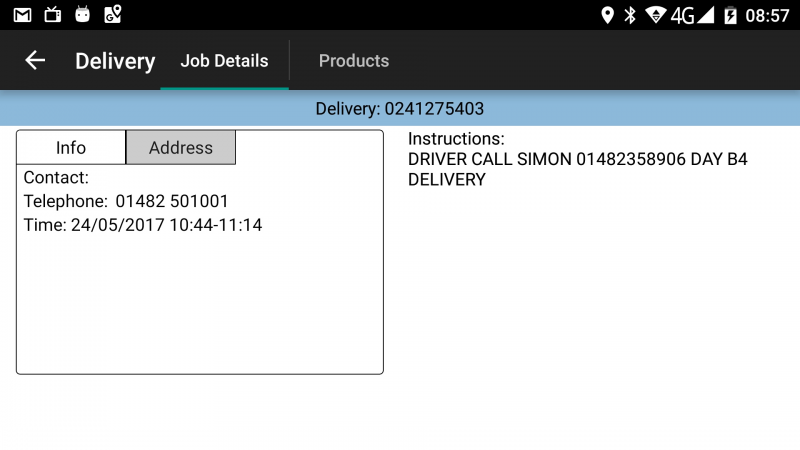Tap the Delivery title text
Viewport: 800px width, 450px height.
(x=115, y=61)
